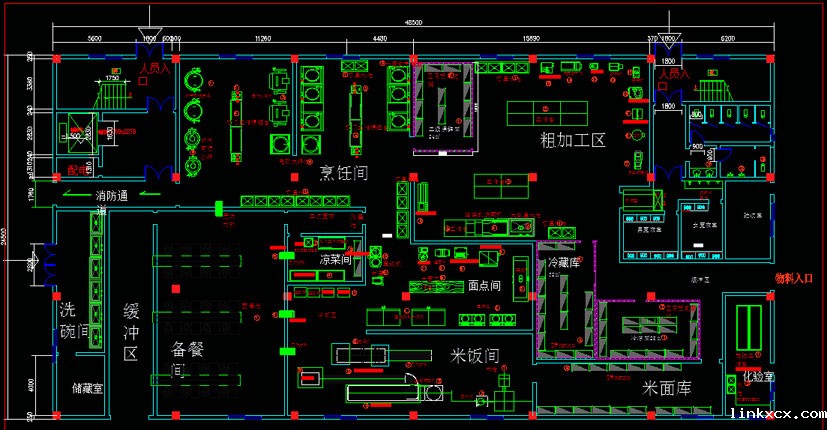Viewport: 827px width, 430px height.
Task: Click the 粗加工区 room label
Action: 573,139
